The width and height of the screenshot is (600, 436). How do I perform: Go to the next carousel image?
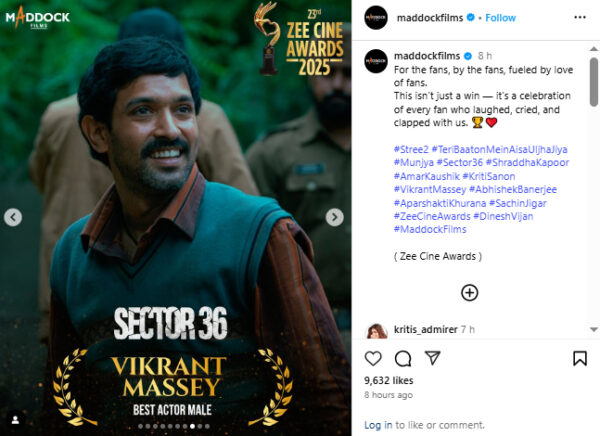pos(334,217)
